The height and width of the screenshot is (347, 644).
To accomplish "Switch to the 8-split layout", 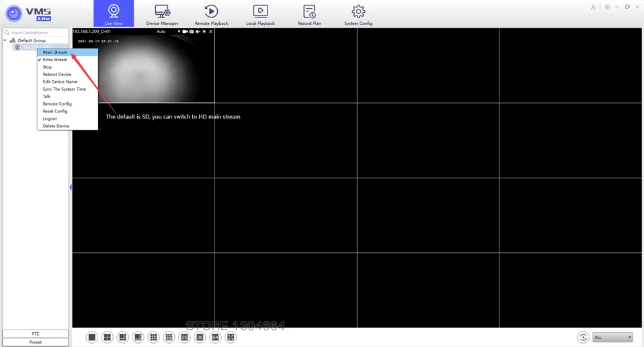I will (x=138, y=337).
